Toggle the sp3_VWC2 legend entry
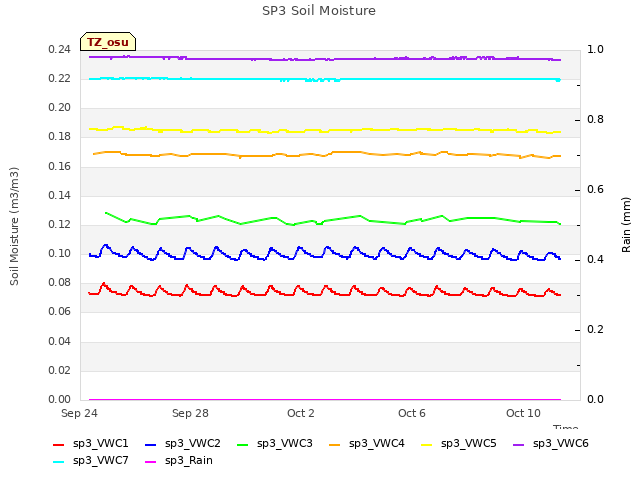The height and width of the screenshot is (480, 640). (182, 443)
